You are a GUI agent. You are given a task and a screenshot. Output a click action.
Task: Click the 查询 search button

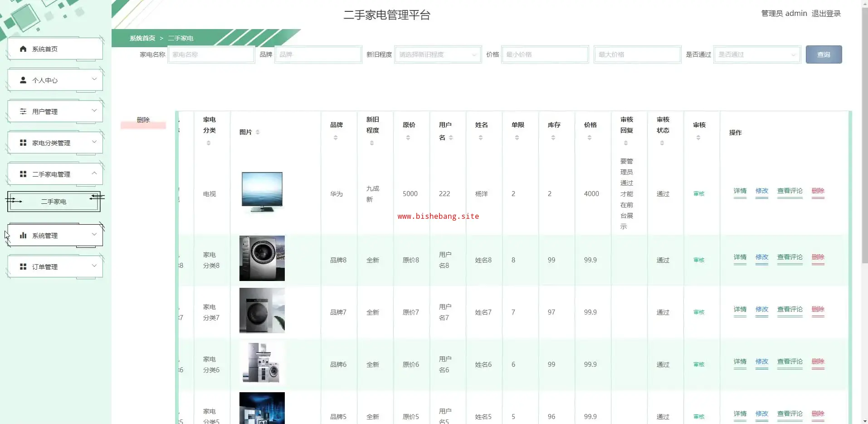pyautogui.click(x=824, y=54)
